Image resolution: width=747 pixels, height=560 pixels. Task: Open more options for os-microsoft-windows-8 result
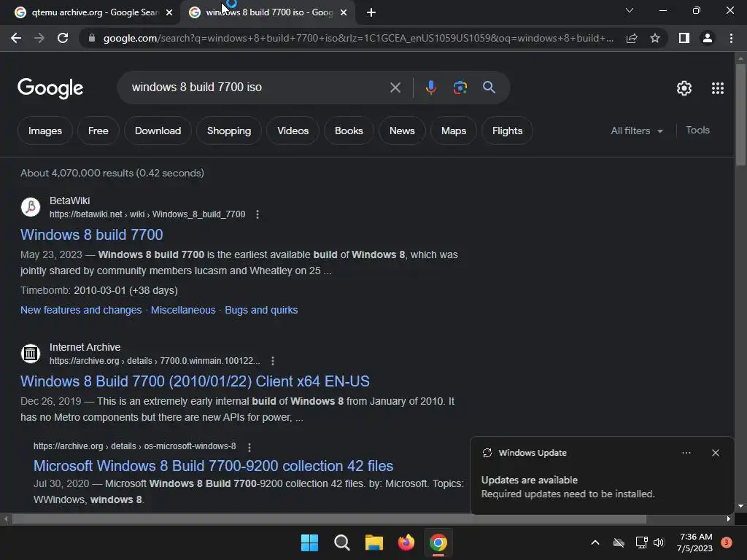[249, 447]
